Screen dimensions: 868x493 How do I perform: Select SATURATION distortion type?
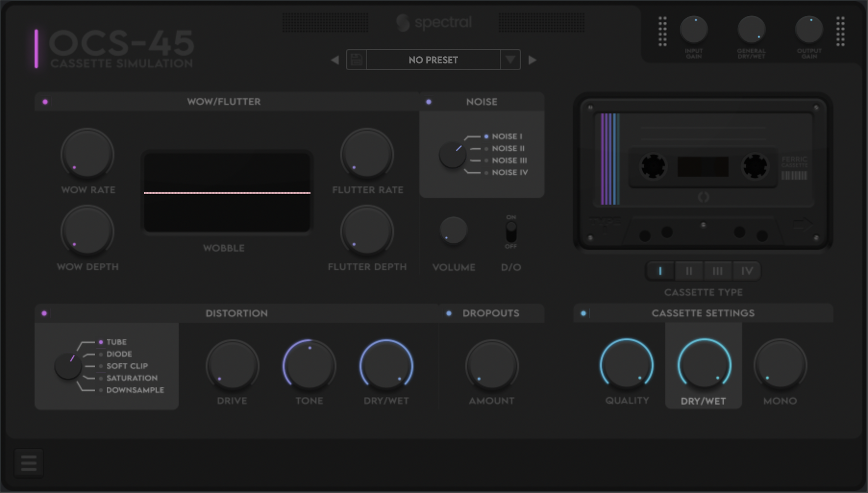(x=128, y=378)
